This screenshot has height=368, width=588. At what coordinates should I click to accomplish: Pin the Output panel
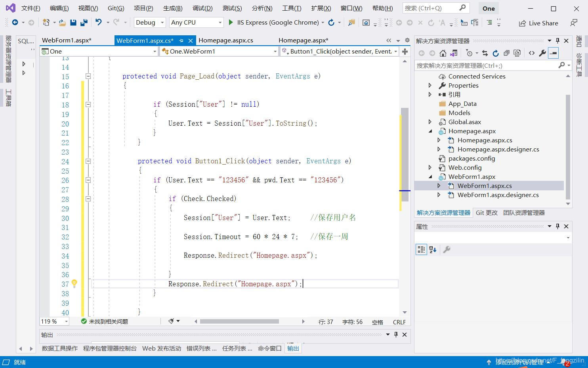pyautogui.click(x=396, y=335)
